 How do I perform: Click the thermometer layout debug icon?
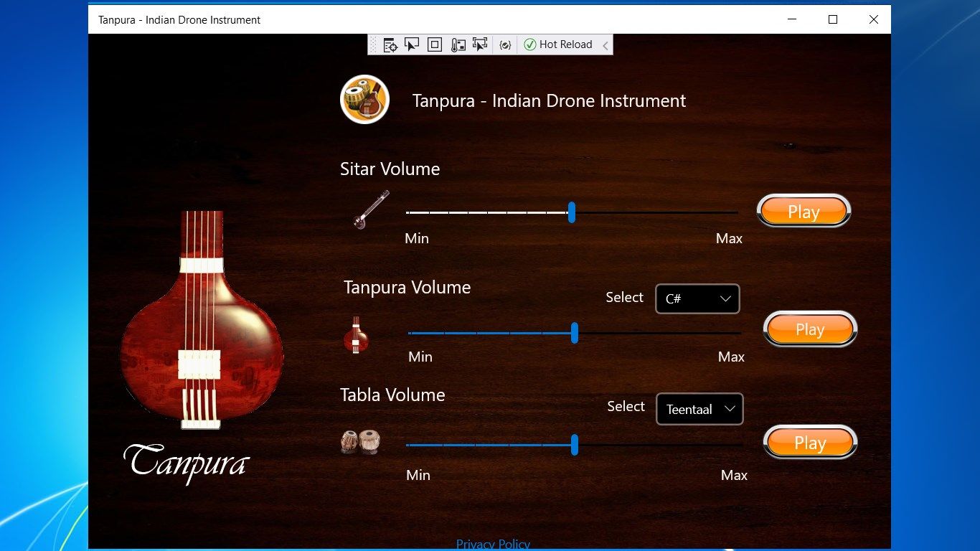458,44
